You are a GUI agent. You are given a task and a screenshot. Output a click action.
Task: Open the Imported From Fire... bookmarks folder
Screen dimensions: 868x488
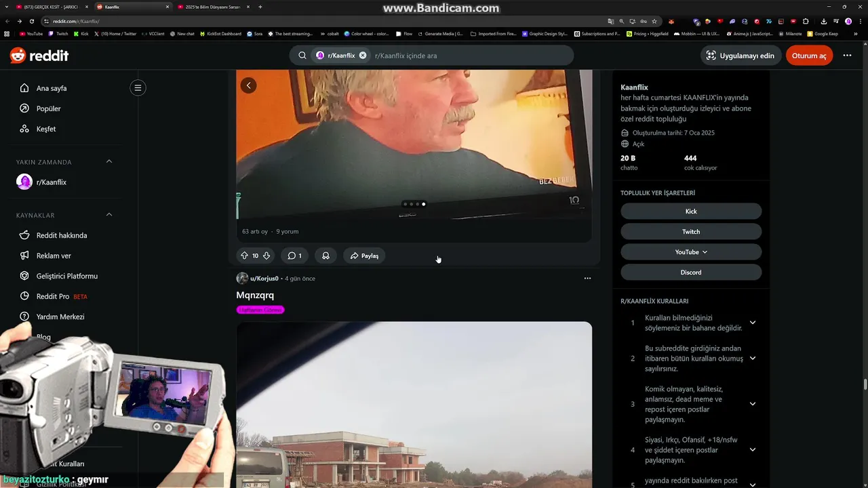coord(493,33)
